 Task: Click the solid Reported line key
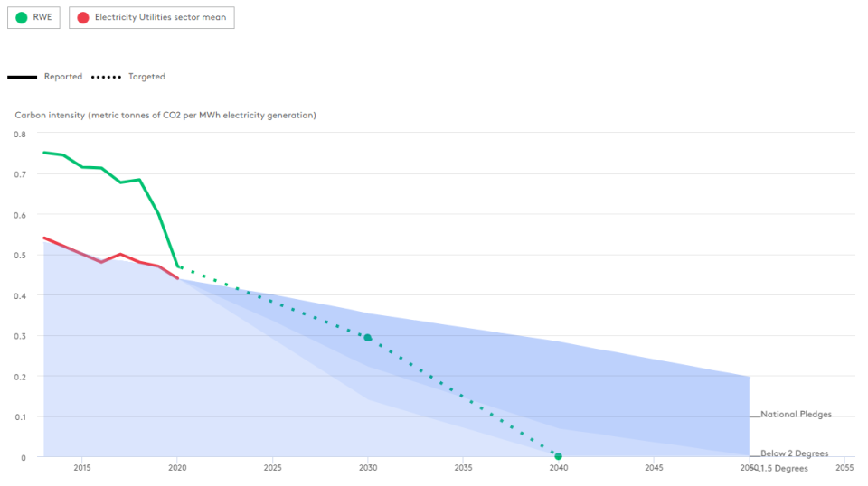click(x=22, y=77)
